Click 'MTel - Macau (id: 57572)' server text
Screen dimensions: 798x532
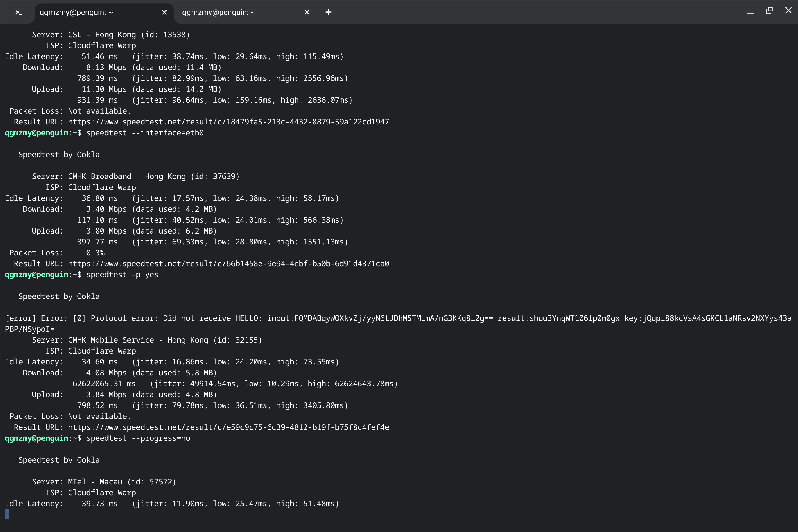coord(122,482)
